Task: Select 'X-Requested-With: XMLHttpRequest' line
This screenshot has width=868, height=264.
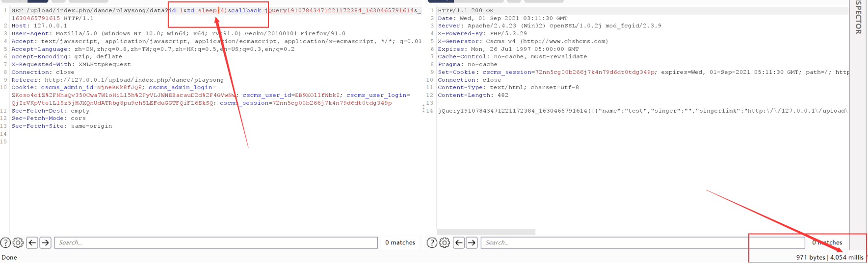Action: 71,64
